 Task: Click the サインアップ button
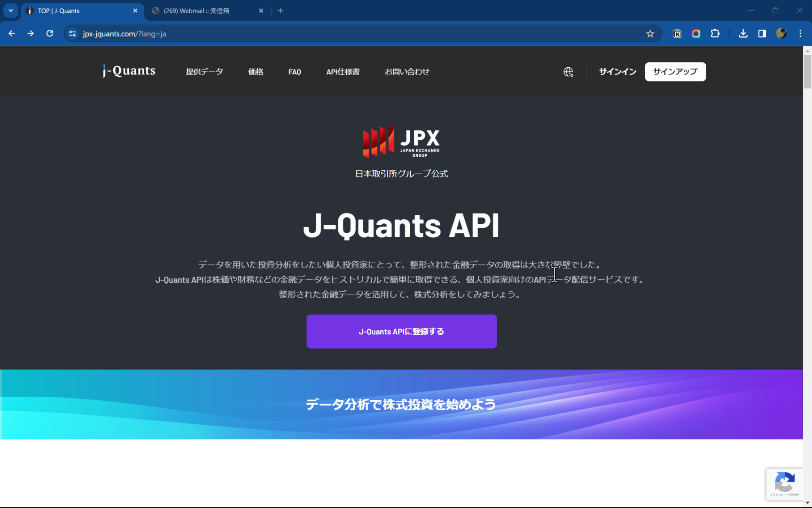(x=675, y=71)
